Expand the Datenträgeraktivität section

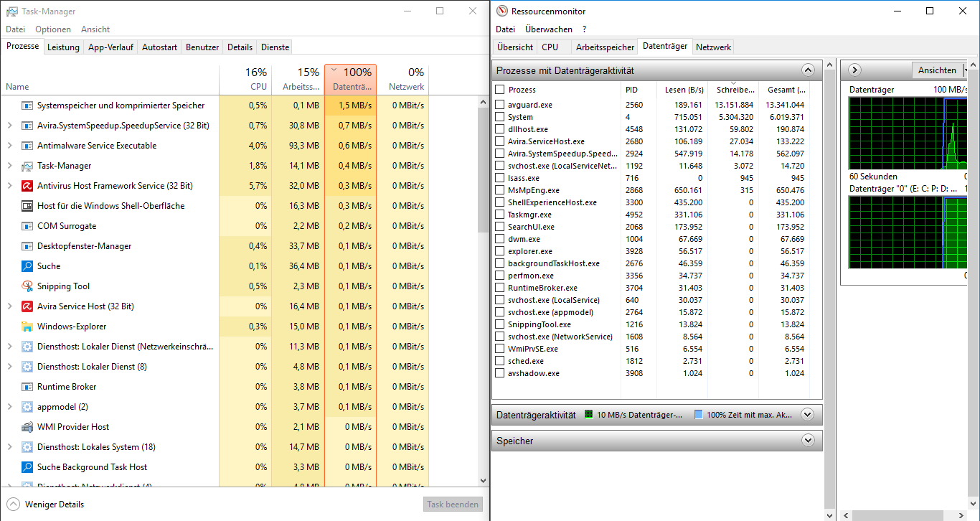(x=808, y=414)
